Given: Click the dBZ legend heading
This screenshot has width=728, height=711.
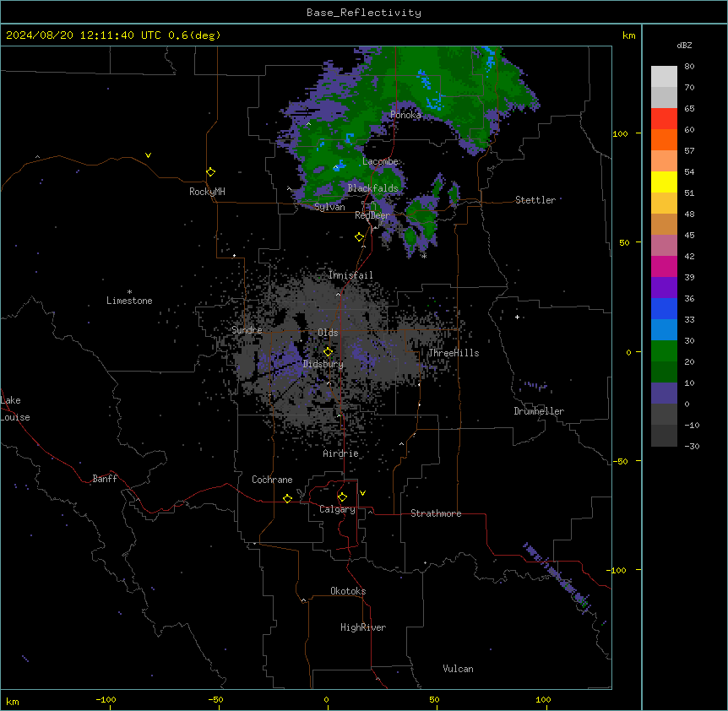Looking at the screenshot, I should tap(684, 45).
